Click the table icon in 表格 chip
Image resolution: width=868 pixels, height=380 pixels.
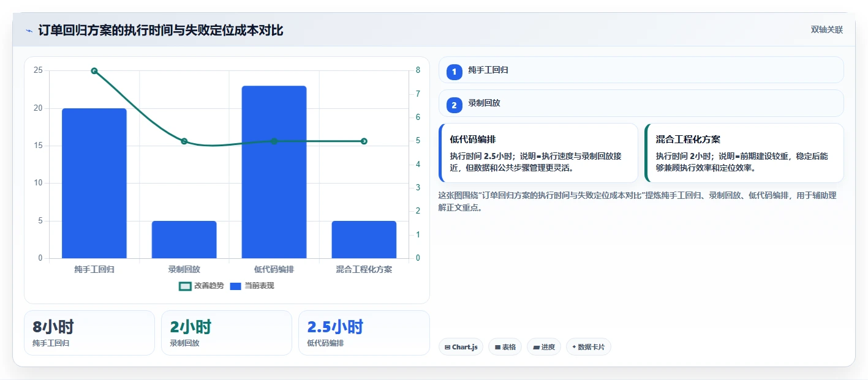pyautogui.click(x=497, y=347)
